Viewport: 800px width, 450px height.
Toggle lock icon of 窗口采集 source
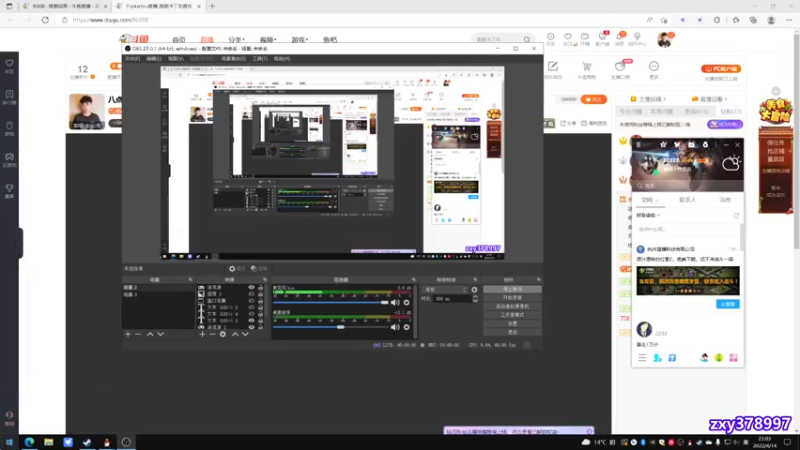click(261, 301)
